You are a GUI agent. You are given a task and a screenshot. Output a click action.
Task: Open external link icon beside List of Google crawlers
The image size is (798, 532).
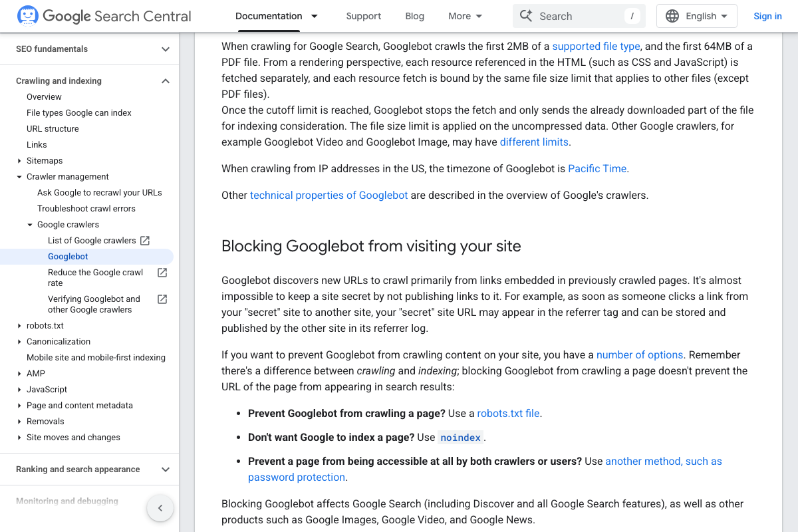[145, 241]
